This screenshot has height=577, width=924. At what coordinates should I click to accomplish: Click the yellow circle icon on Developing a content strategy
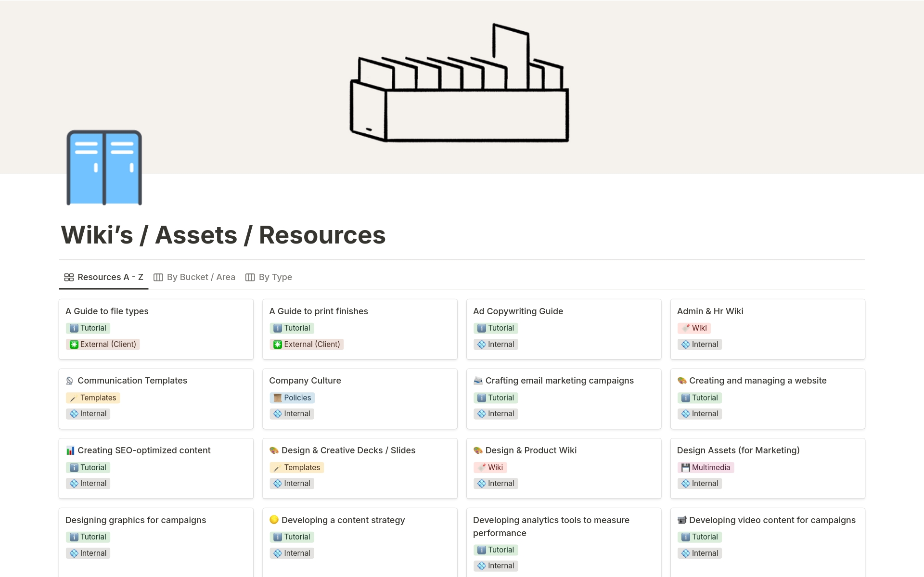click(274, 520)
